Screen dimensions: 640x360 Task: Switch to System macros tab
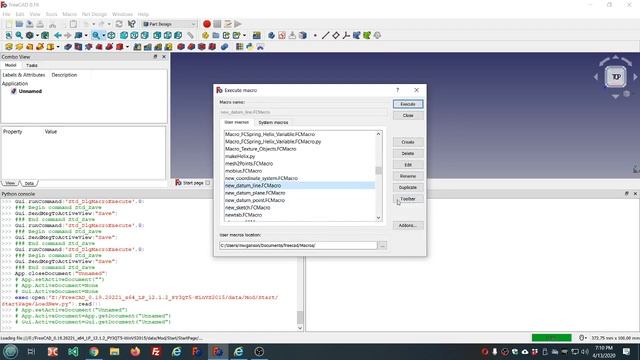(x=273, y=122)
